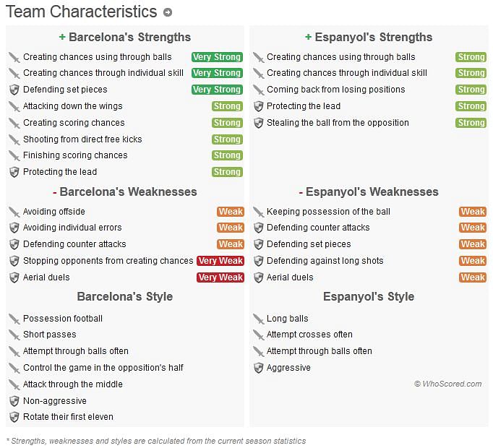This screenshot has width=493, height=448.
Task: Click shield icon next to Non-aggressive
Action: [x=14, y=401]
